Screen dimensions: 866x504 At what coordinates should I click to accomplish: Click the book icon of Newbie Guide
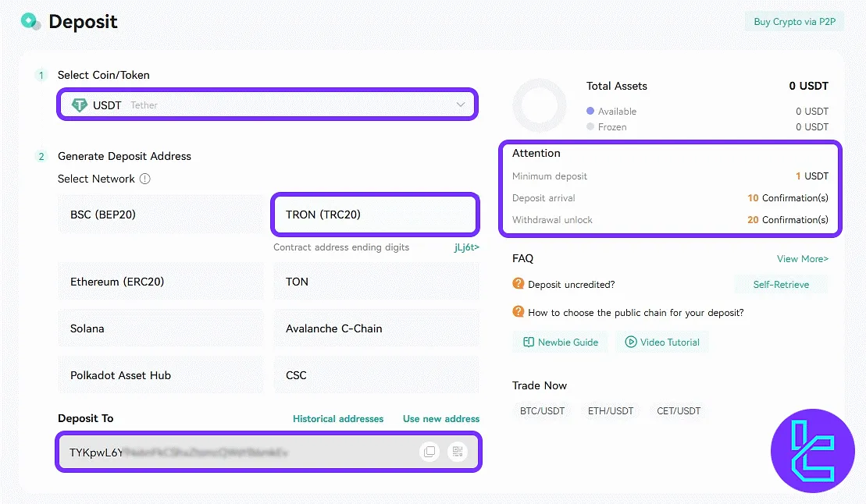click(529, 343)
